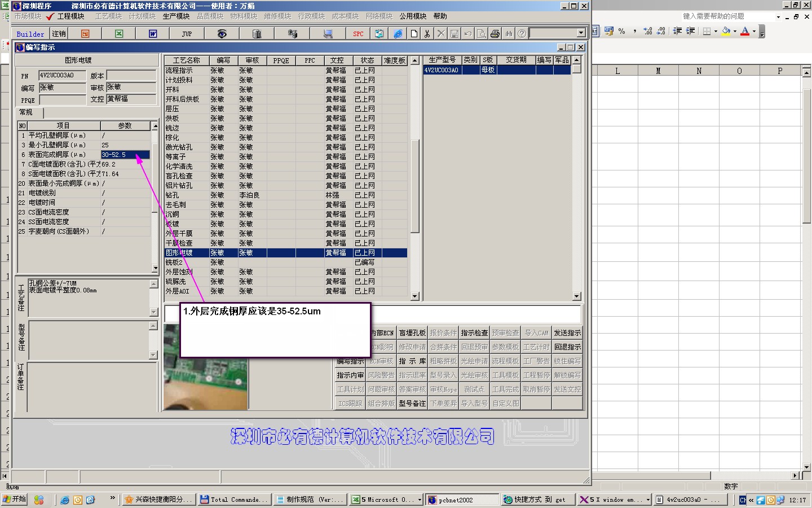Select the 铣板2 process row
Viewport: 812px width, 508px height.
(286, 262)
